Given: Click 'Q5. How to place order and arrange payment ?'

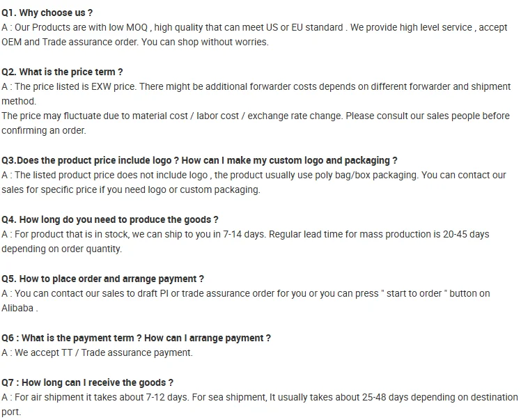Looking at the screenshot, I should pyautogui.click(x=102, y=279).
